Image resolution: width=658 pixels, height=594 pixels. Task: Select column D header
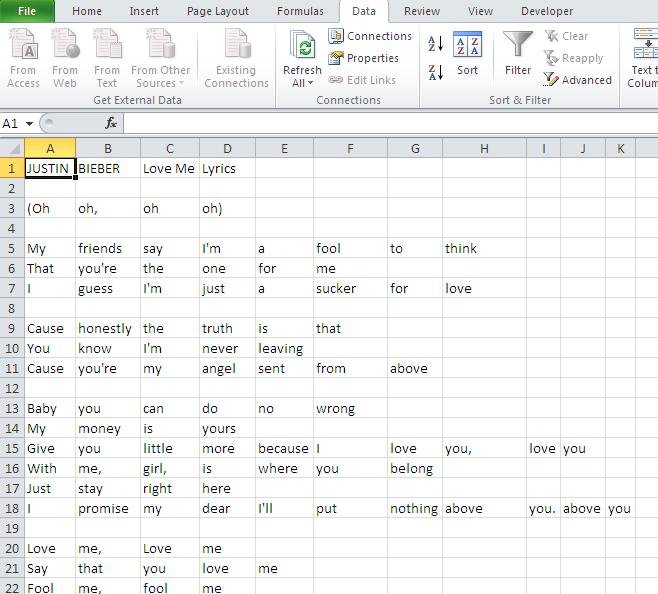pyautogui.click(x=227, y=149)
